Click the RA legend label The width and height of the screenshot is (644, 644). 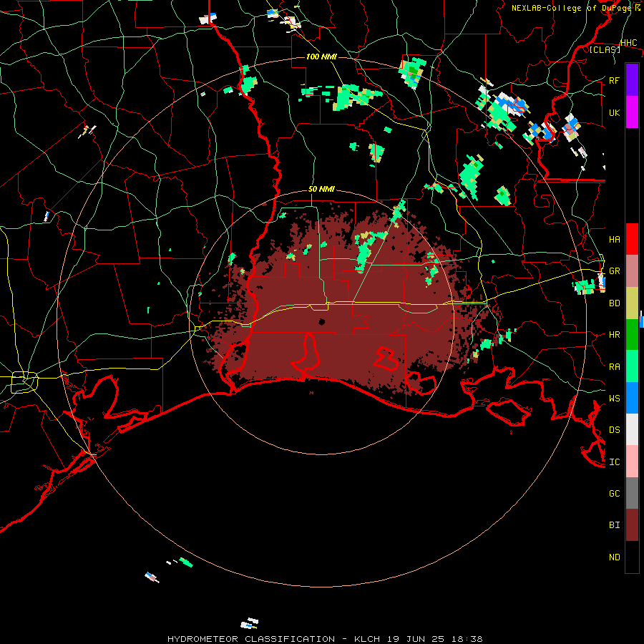614,366
